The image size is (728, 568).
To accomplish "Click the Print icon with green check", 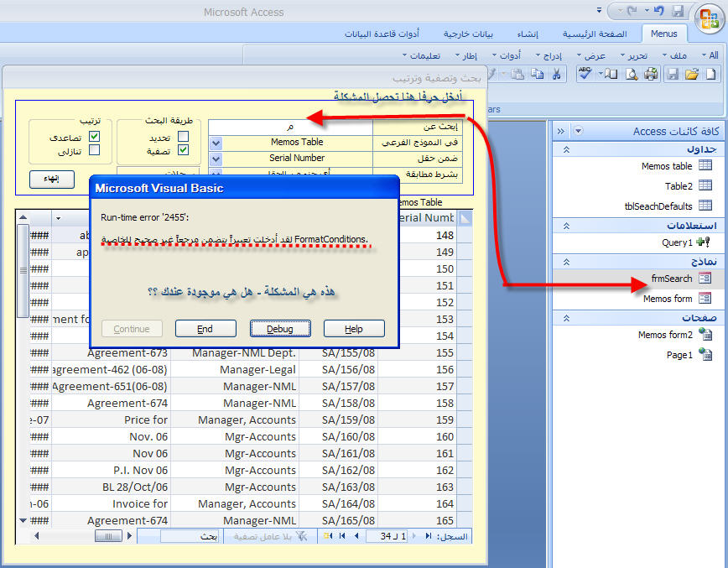I will [x=651, y=74].
